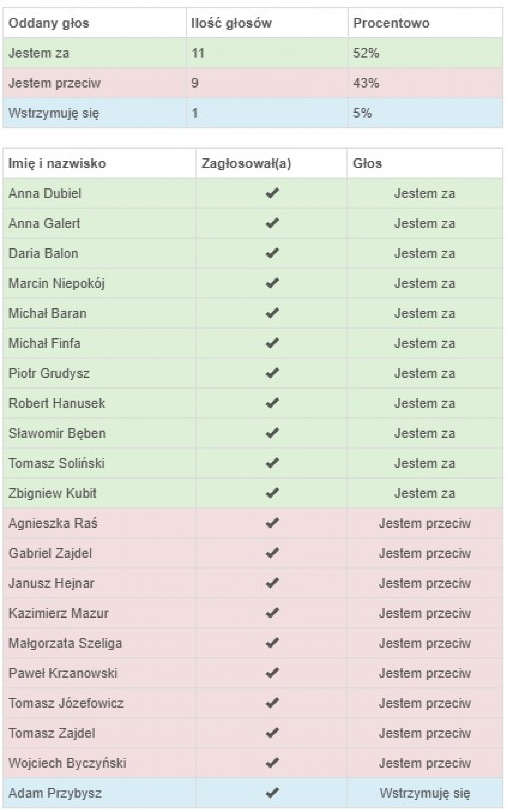Click Adam Przybysz's voted checkmark

(x=272, y=793)
